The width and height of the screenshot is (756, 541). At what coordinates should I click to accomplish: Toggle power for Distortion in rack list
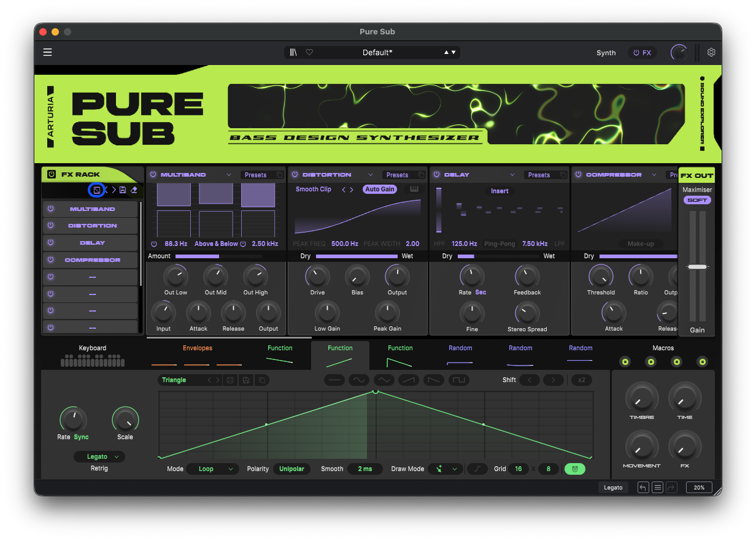click(x=51, y=226)
